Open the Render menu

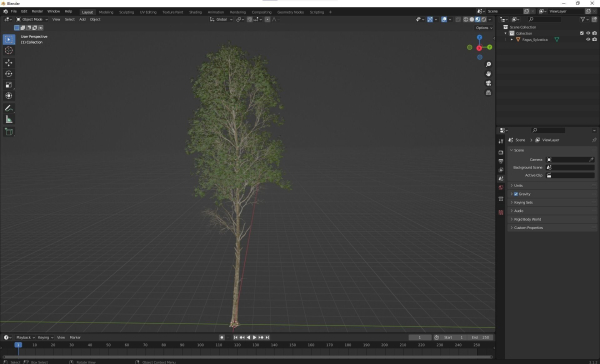[x=37, y=11]
